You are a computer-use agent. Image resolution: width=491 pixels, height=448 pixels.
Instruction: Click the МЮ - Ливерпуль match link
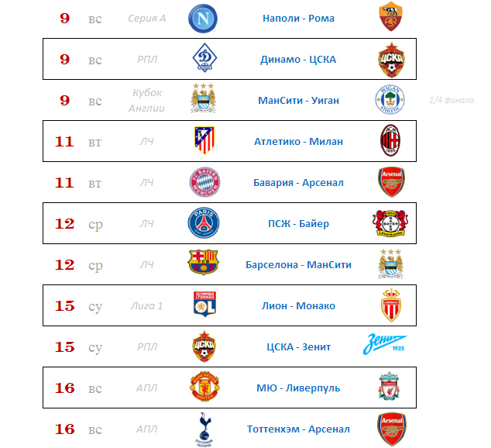click(298, 388)
